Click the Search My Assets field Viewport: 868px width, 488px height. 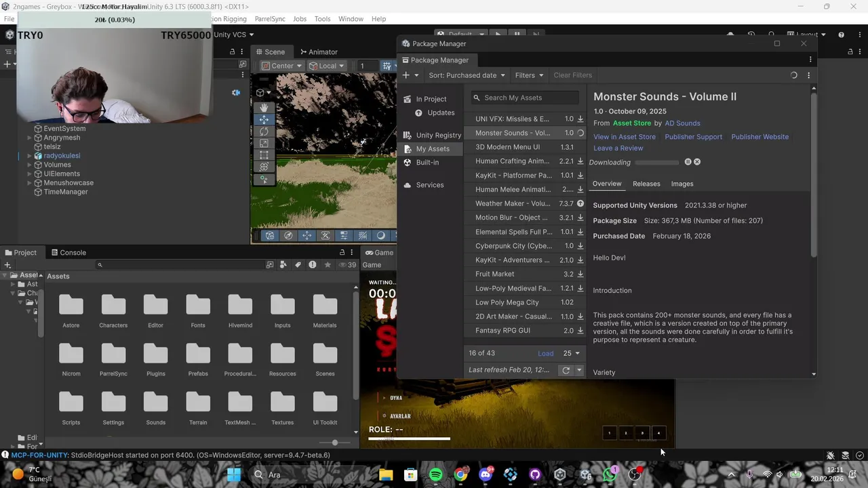[526, 98]
